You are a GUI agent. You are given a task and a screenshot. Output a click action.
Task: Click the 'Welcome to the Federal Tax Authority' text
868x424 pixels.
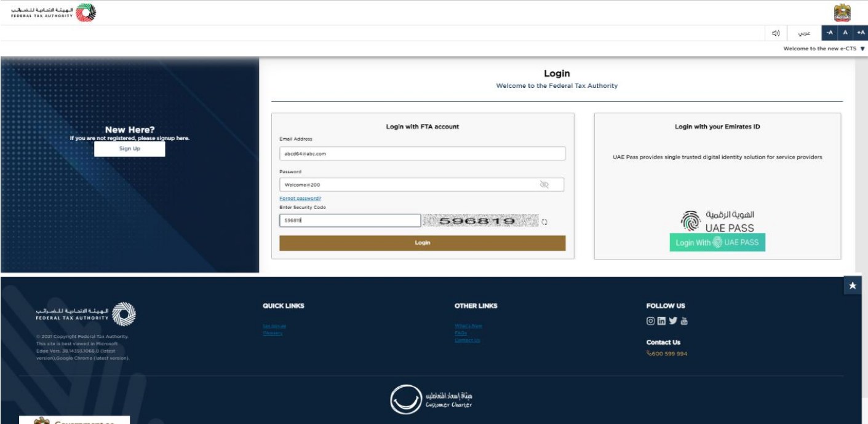click(x=557, y=86)
